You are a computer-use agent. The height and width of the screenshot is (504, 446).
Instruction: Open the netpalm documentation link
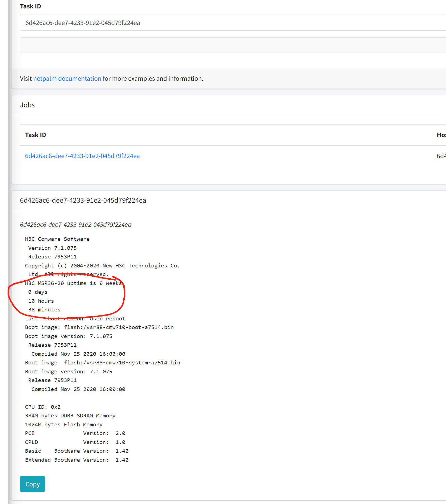(x=67, y=78)
